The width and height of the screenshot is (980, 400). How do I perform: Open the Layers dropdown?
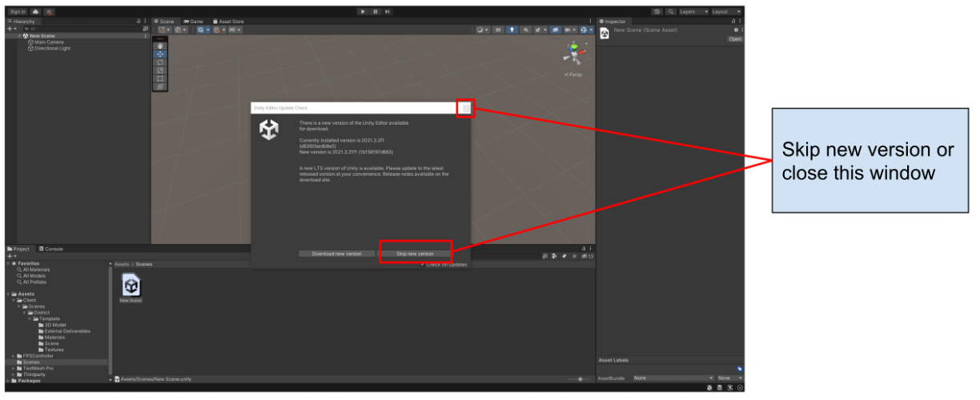tap(694, 12)
